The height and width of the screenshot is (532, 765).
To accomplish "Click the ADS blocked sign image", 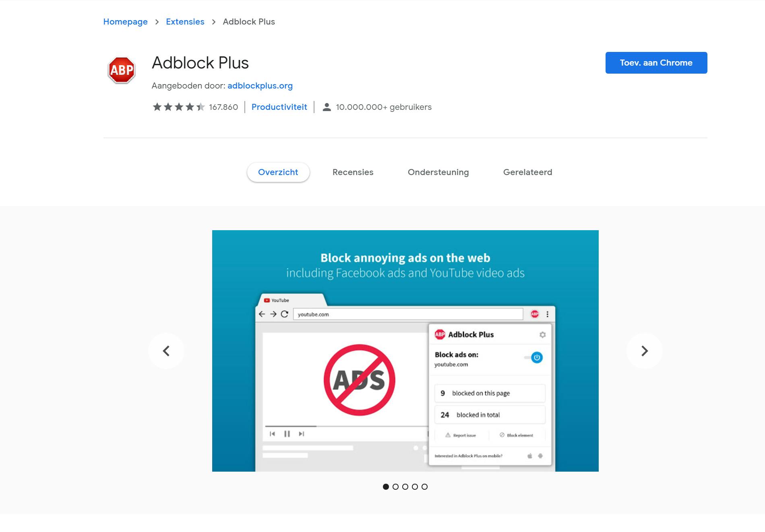I will coord(360,380).
